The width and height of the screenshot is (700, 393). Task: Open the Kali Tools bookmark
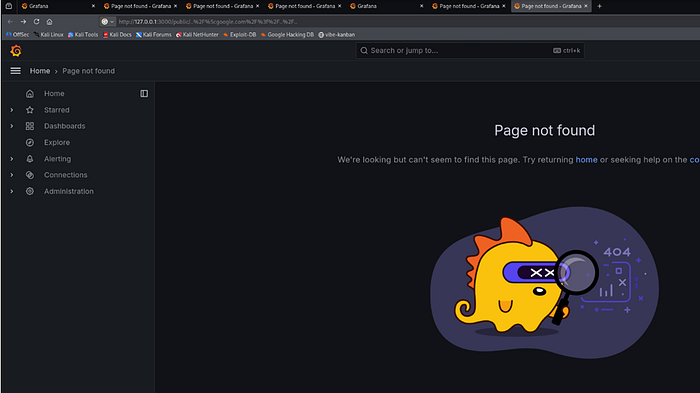coord(83,34)
